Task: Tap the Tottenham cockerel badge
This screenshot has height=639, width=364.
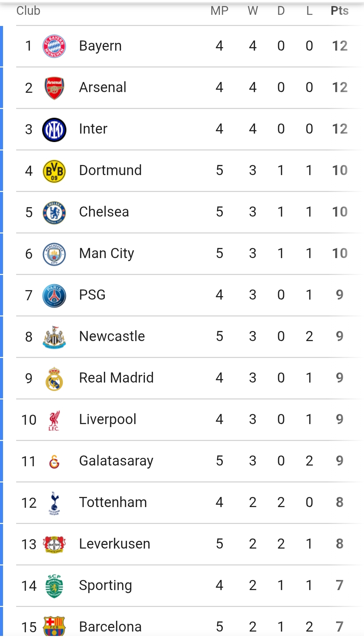Action: pos(54,503)
